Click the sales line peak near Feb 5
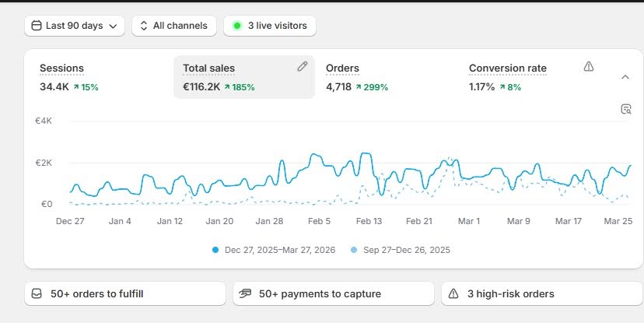This screenshot has width=644, height=323. (x=315, y=155)
